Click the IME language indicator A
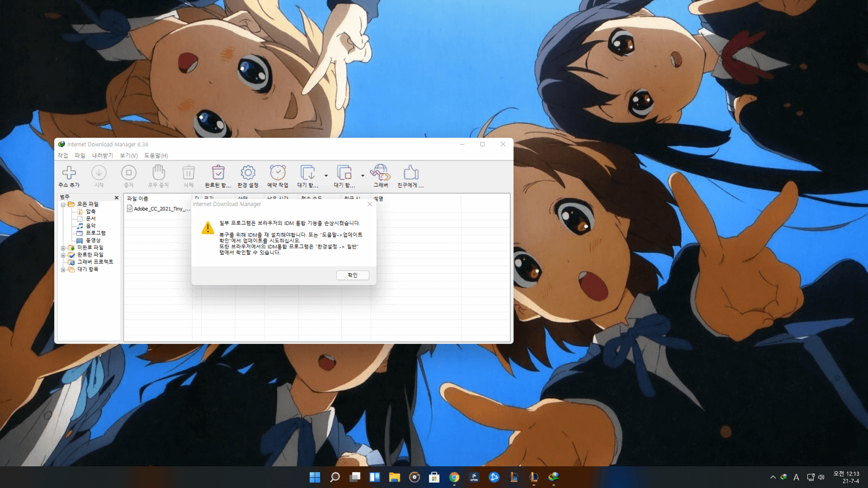The height and width of the screenshot is (488, 868). pos(796,477)
